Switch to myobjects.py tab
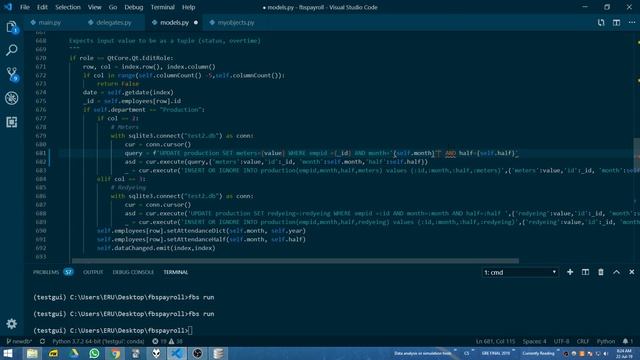 point(236,22)
